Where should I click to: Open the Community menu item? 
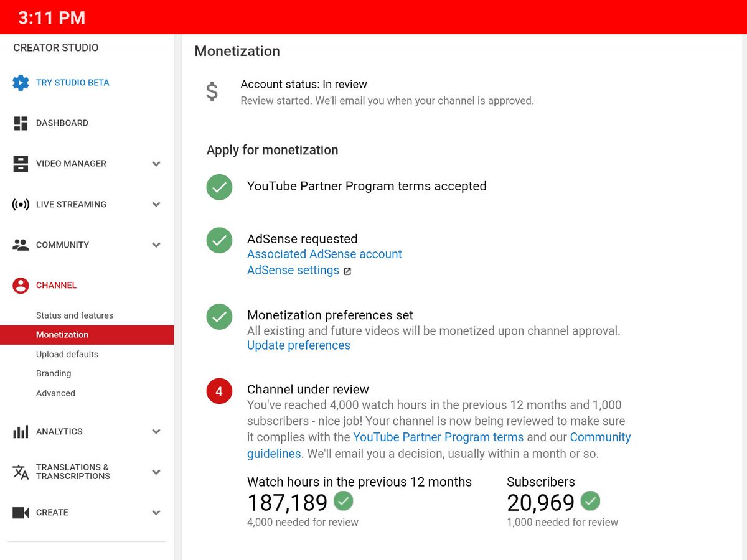[x=62, y=245]
